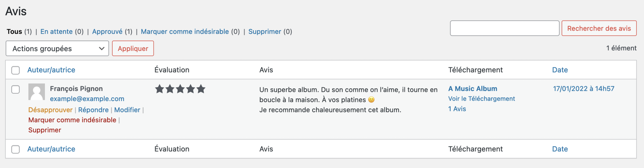Toggle the bottom footer select-all checkbox

(15, 149)
